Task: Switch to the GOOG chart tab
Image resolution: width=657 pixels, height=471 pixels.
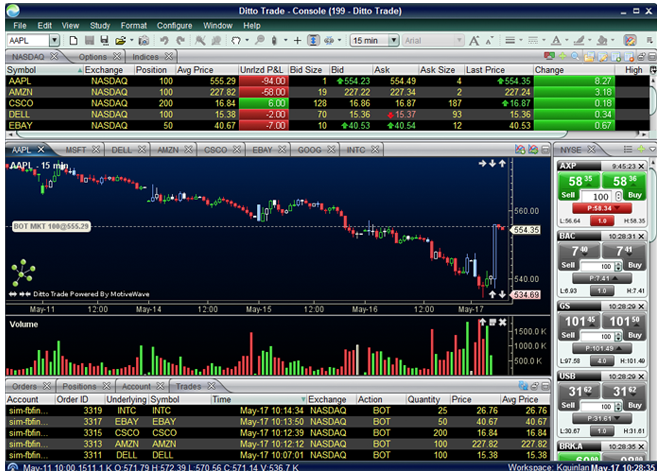Action: tap(309, 150)
